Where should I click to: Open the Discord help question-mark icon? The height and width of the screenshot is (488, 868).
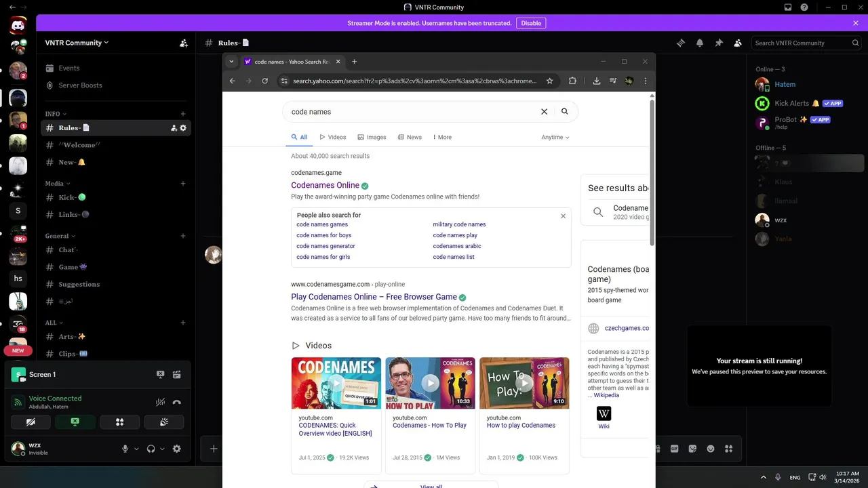[804, 7]
